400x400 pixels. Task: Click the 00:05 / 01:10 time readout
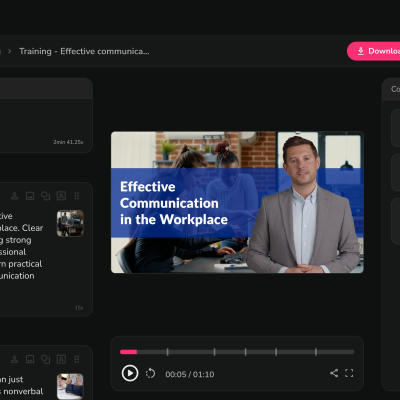(x=190, y=374)
